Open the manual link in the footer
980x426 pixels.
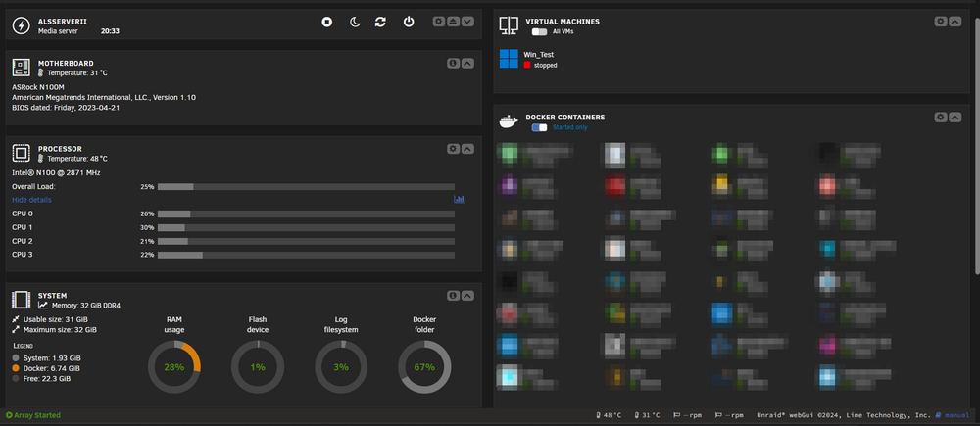[953, 415]
